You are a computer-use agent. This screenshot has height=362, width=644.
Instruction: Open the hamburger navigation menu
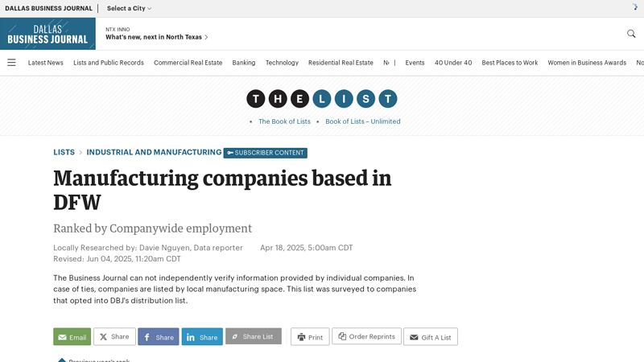[11, 63]
